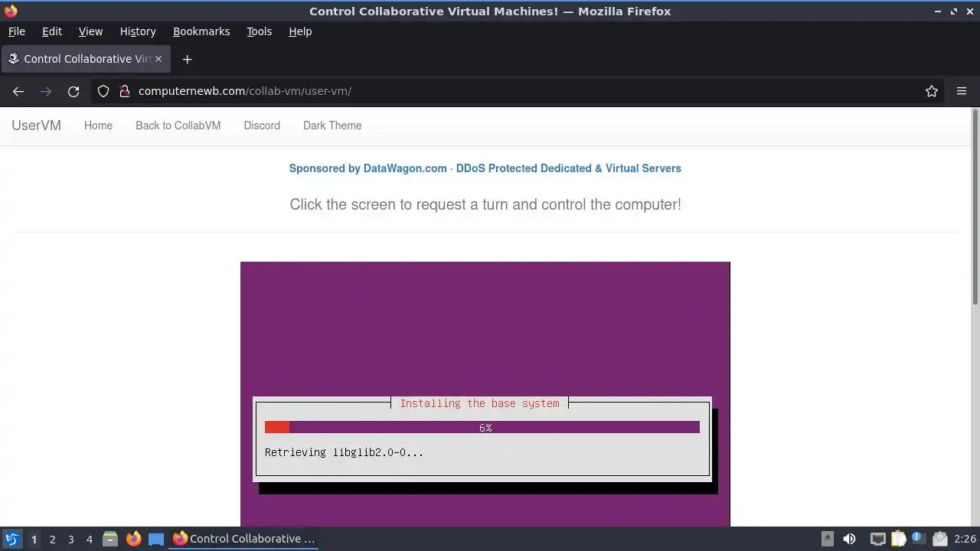
Task: Click the clock showing 2:26
Action: [965, 539]
